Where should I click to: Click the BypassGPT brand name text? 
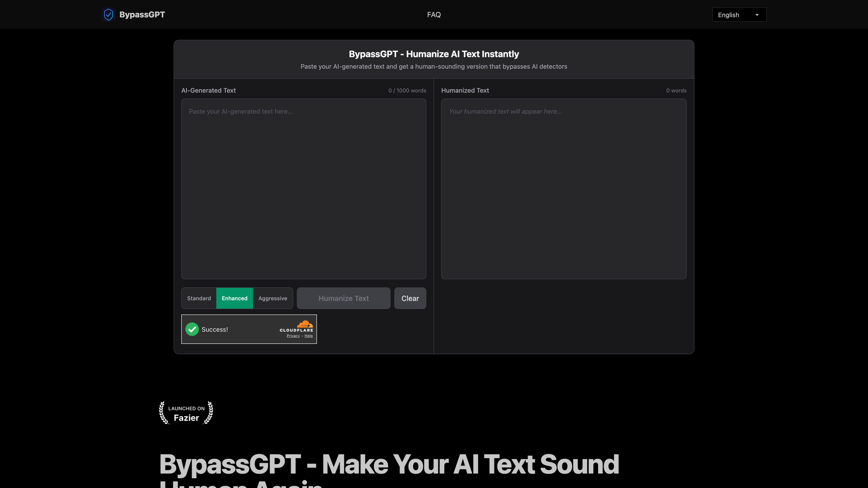142,14
